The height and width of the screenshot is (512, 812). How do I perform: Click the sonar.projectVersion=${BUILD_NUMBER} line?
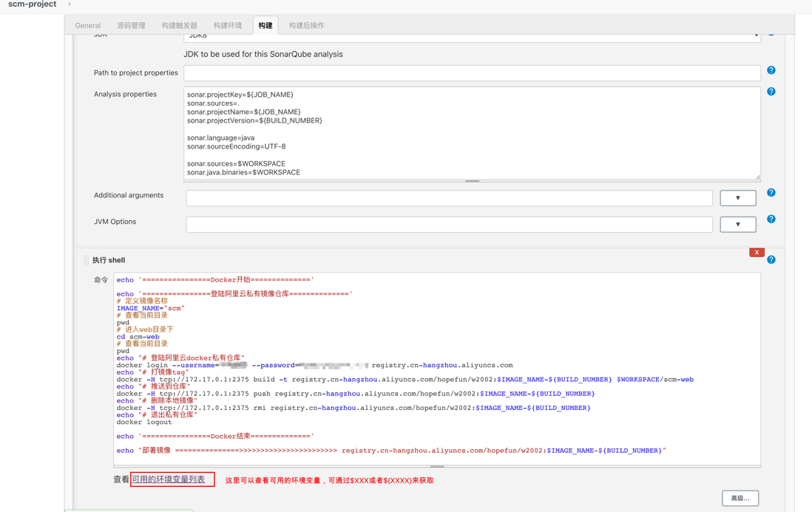click(254, 120)
